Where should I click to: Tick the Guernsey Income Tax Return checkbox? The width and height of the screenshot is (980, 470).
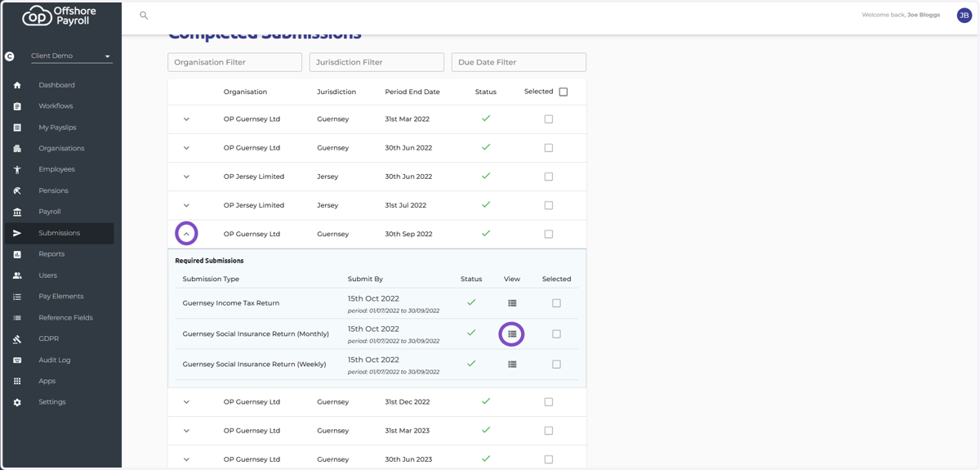tap(556, 303)
